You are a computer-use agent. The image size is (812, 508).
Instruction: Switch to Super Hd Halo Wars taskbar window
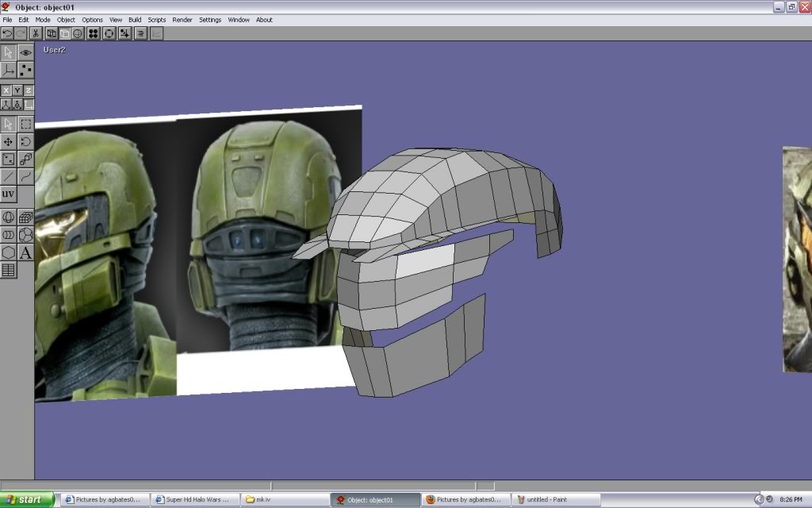tap(193, 500)
